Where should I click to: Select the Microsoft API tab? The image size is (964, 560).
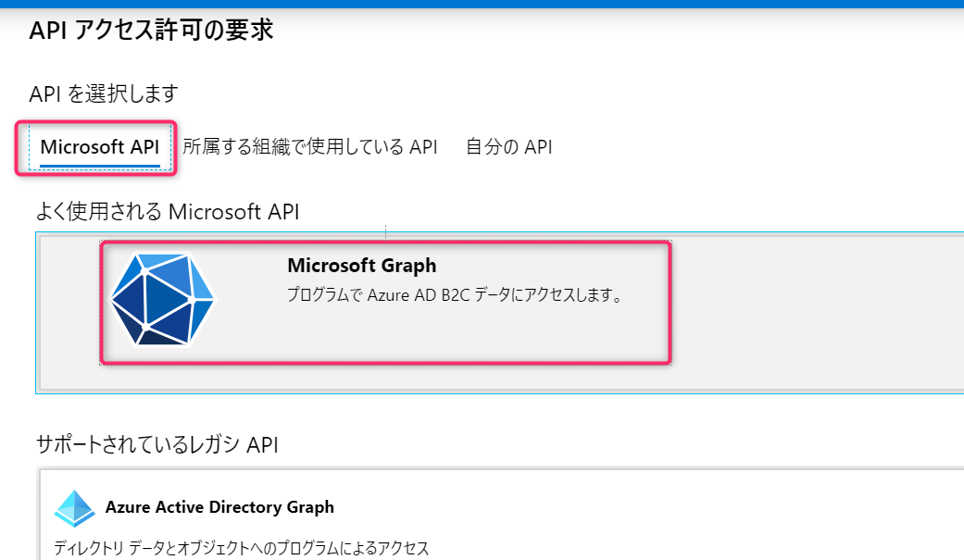pos(100,147)
